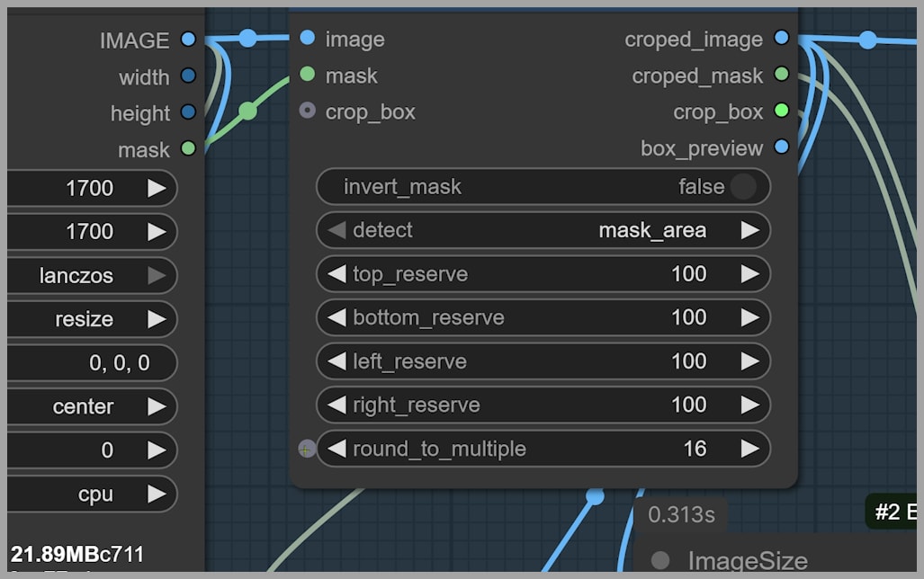Click the croped_image output socket
Viewport: 924px width, 579px height.
coord(781,38)
